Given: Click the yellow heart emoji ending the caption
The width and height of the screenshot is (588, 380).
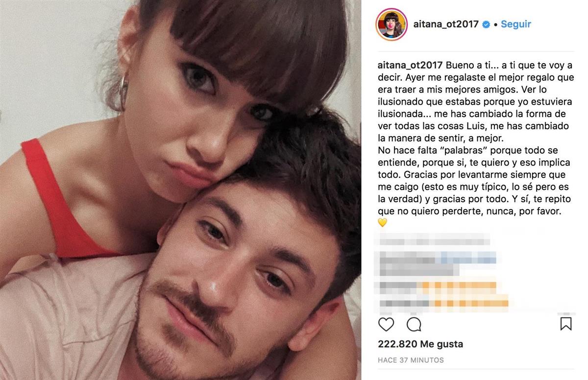Looking at the screenshot, I should [383, 223].
